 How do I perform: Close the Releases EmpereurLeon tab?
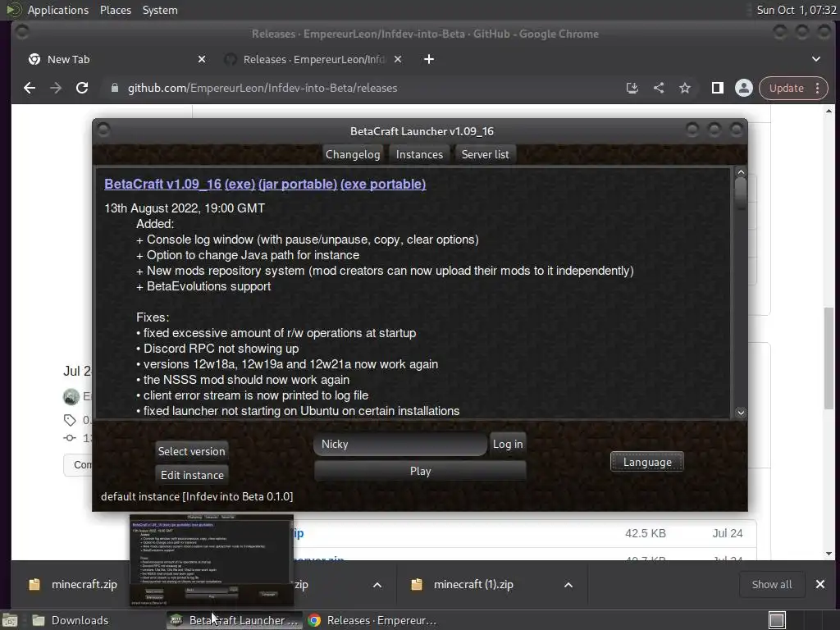(x=398, y=59)
